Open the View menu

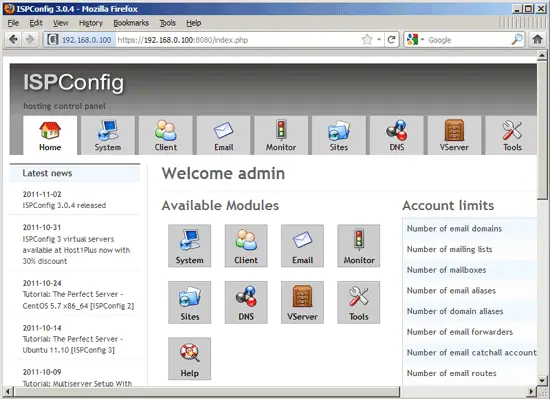click(x=60, y=23)
